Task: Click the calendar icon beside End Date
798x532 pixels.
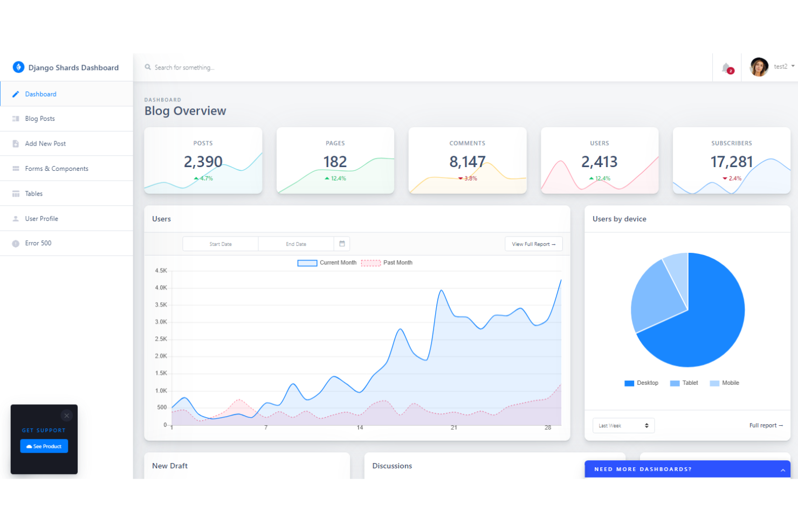Action: [x=342, y=244]
